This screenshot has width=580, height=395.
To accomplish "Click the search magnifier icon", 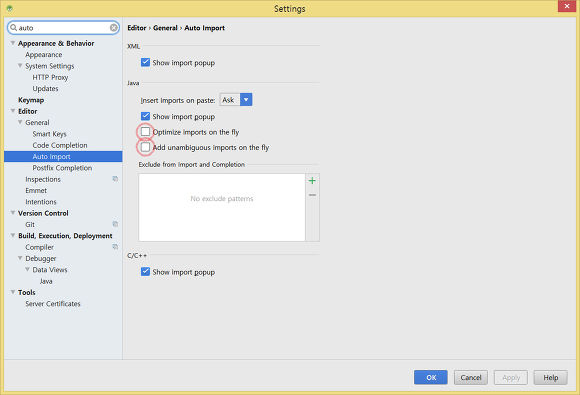I will pyautogui.click(x=14, y=28).
